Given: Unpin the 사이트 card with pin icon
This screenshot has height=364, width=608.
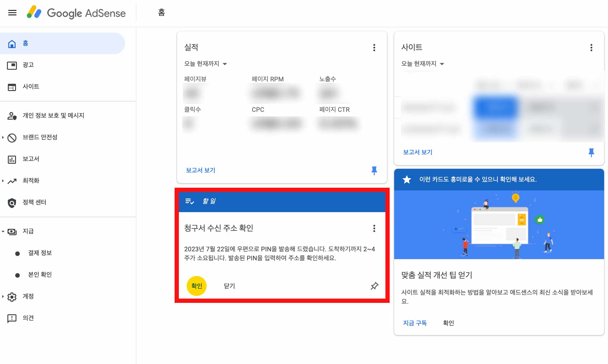Looking at the screenshot, I should (591, 152).
